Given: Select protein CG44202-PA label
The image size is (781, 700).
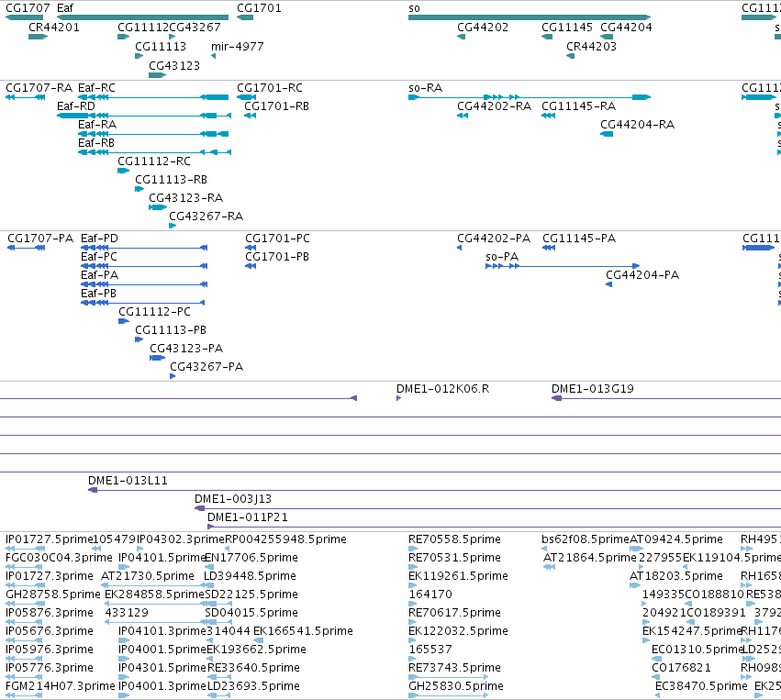Looking at the screenshot, I should pyautogui.click(x=494, y=239).
